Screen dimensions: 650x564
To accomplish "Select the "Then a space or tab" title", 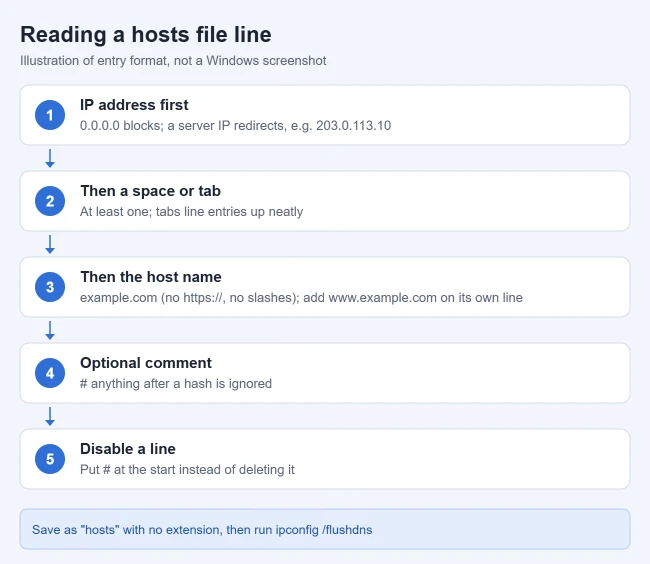I will click(150, 191).
